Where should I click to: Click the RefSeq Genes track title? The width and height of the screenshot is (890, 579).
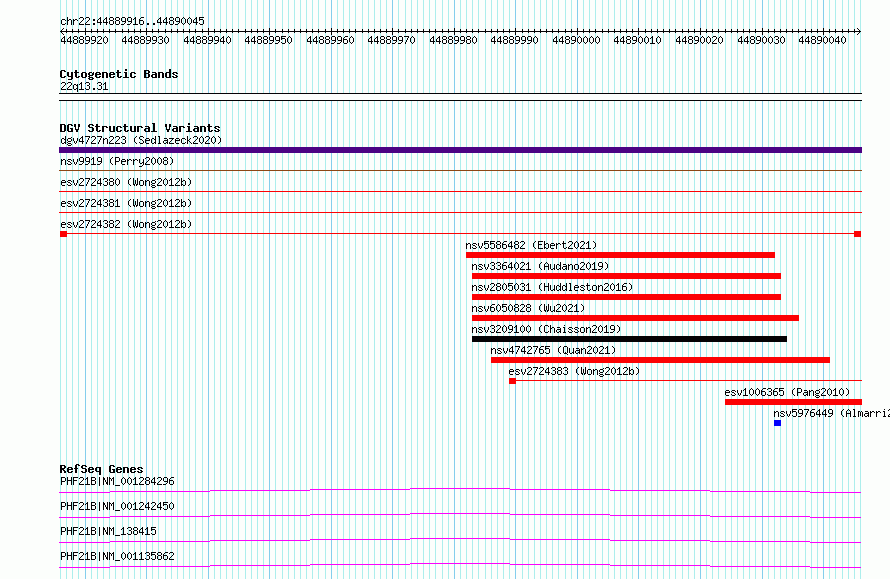tap(102, 469)
